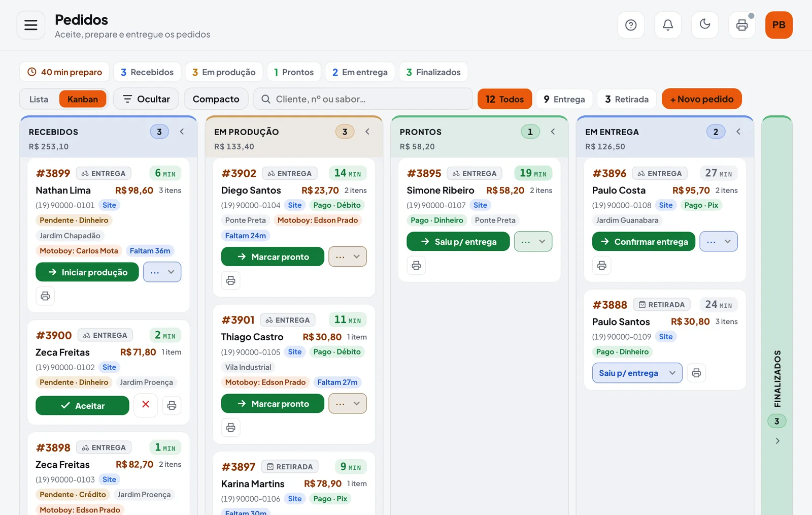Open the Ocultar filter button
The height and width of the screenshot is (515, 812).
click(146, 99)
